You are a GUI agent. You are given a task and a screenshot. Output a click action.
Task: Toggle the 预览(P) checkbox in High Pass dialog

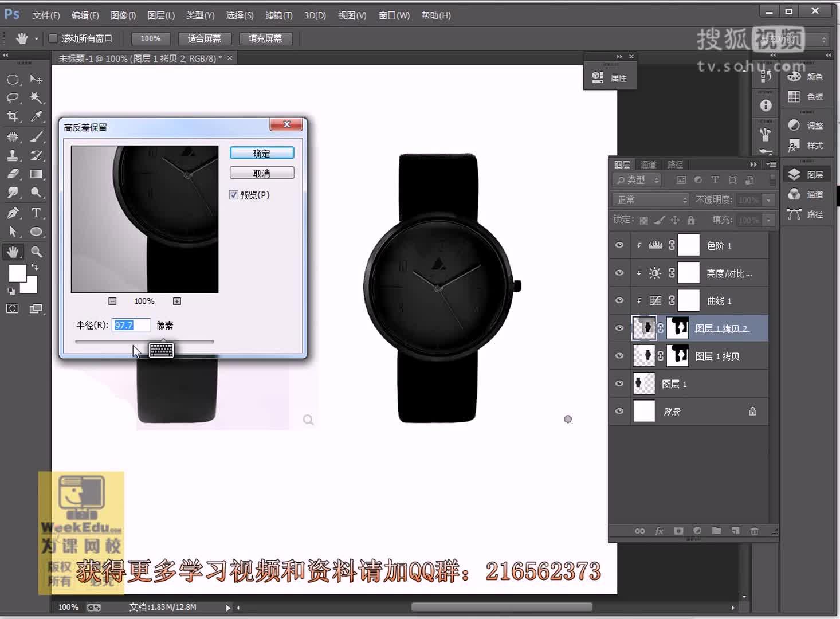click(x=234, y=195)
